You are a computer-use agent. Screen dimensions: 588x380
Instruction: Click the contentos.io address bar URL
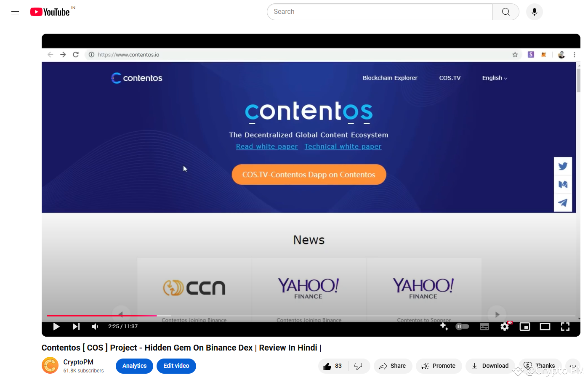[x=128, y=55]
